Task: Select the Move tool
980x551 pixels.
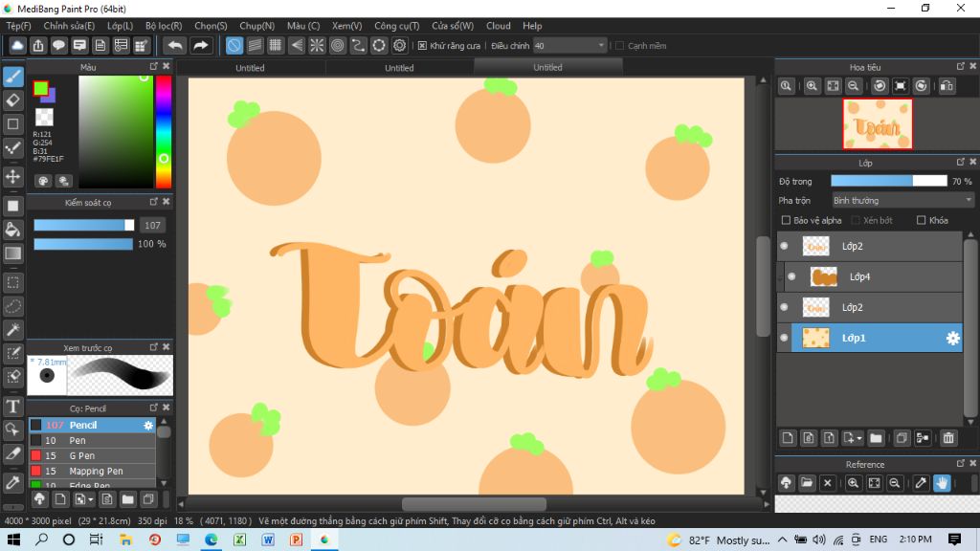Action: tap(13, 176)
